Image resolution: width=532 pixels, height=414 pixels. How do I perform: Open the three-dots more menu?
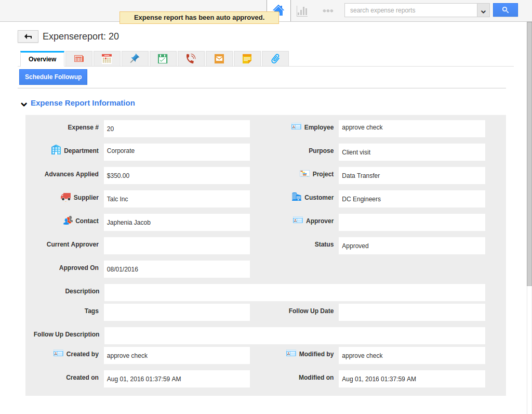328,10
